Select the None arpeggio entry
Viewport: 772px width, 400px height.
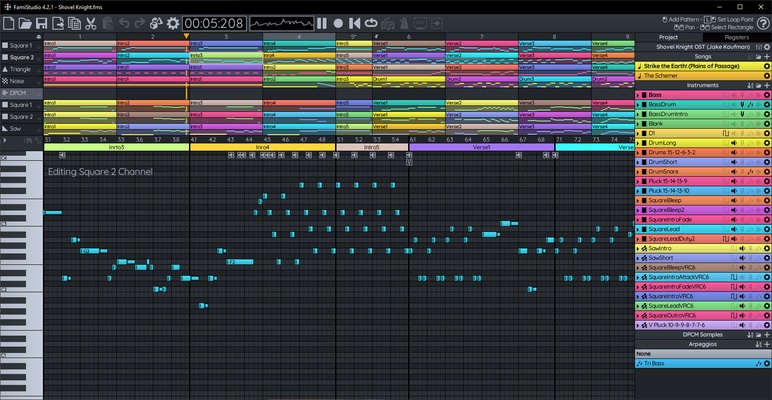[x=703, y=354]
